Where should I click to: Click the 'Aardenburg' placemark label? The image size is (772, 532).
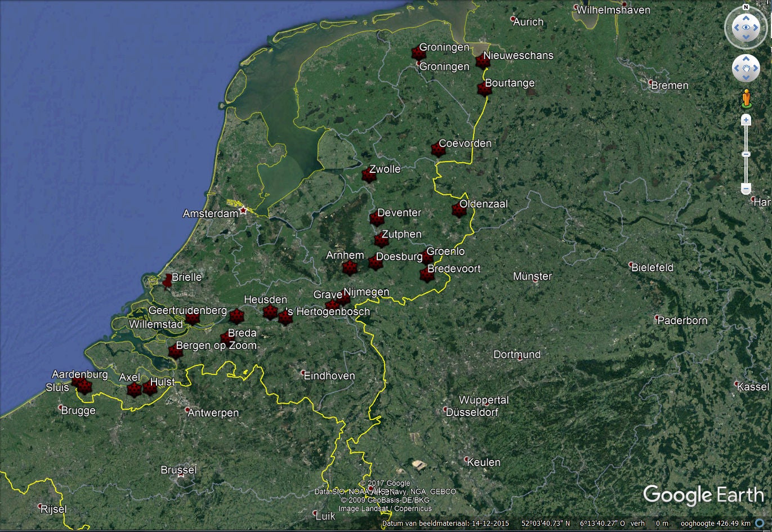[x=79, y=374]
